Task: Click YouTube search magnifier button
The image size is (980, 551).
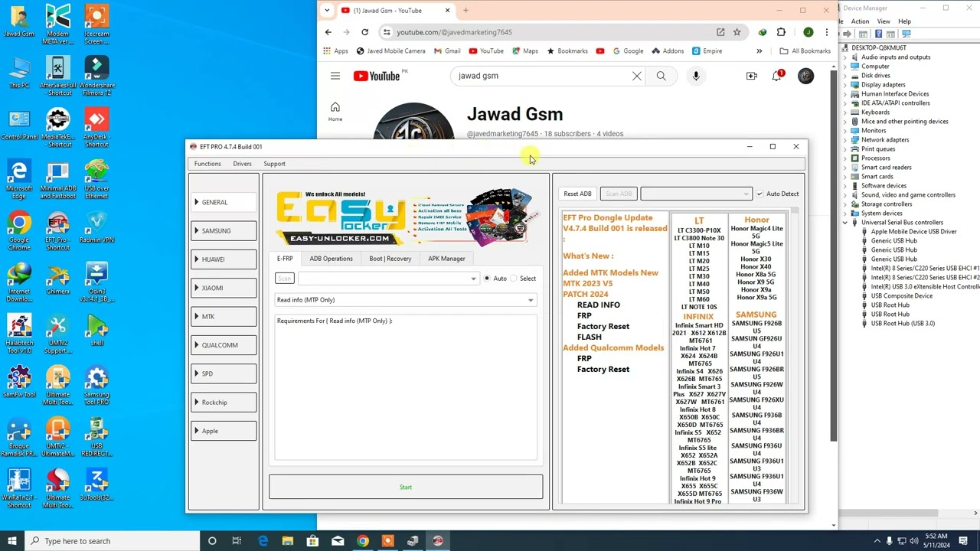Action: coord(661,76)
